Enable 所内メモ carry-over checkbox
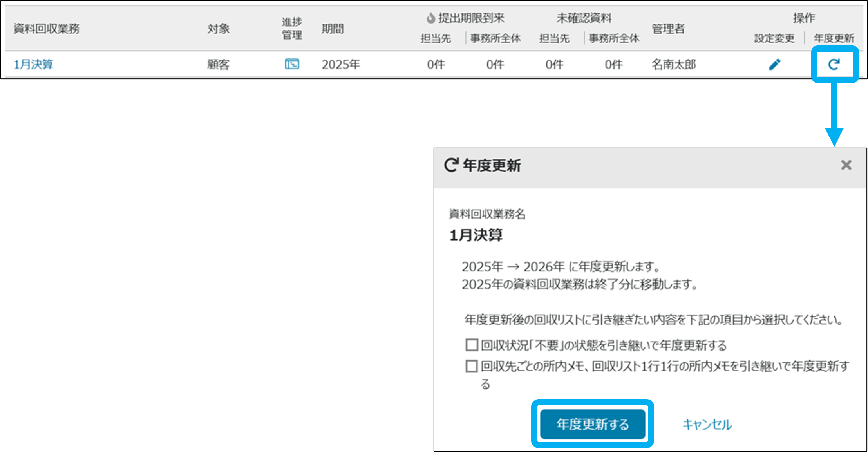 pos(472,366)
